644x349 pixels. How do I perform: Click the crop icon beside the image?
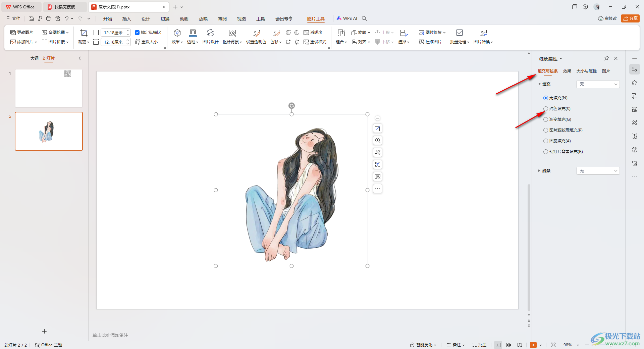pos(378,128)
